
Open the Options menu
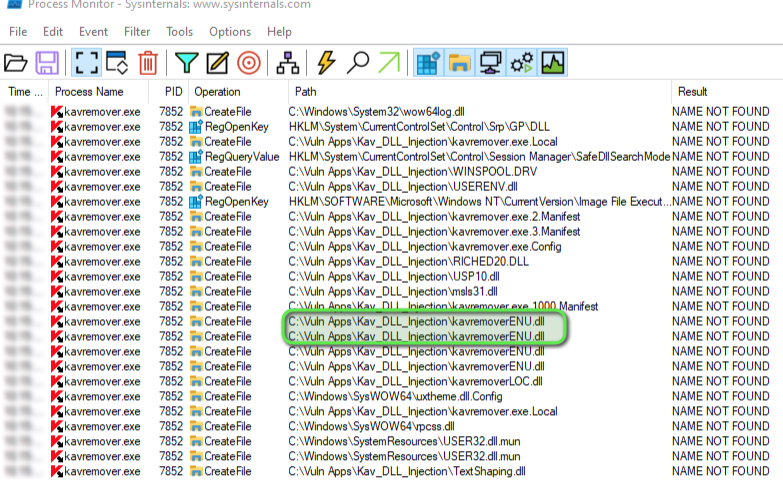point(230,32)
